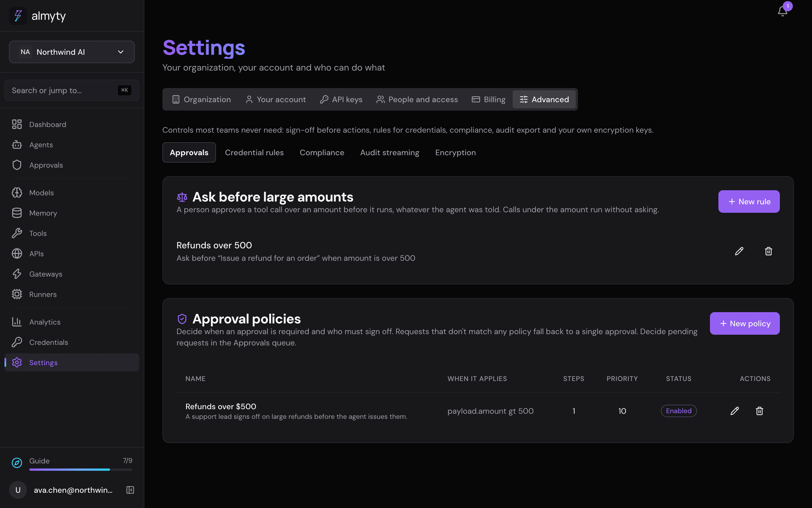Click the New policy button

(x=745, y=323)
